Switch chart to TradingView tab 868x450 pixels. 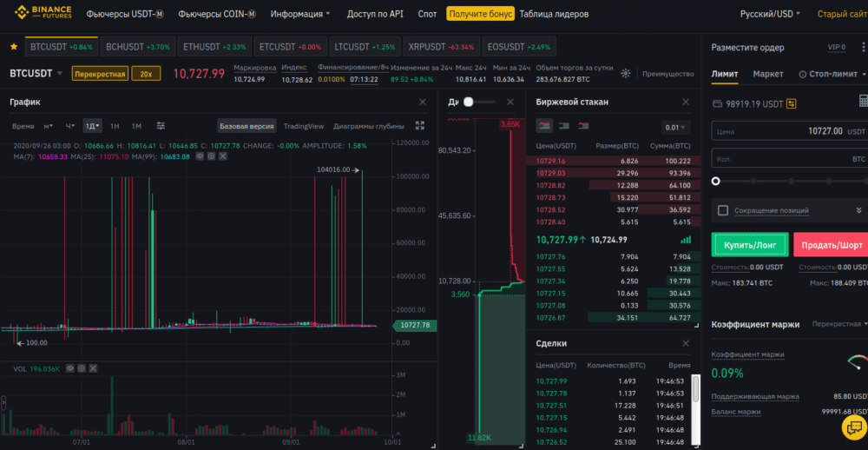[x=303, y=126]
